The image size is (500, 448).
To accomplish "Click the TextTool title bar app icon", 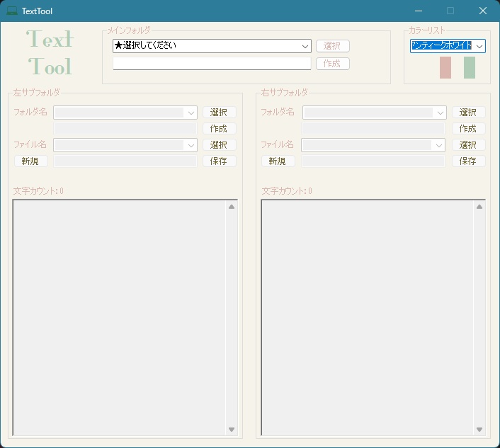I will coord(12,11).
